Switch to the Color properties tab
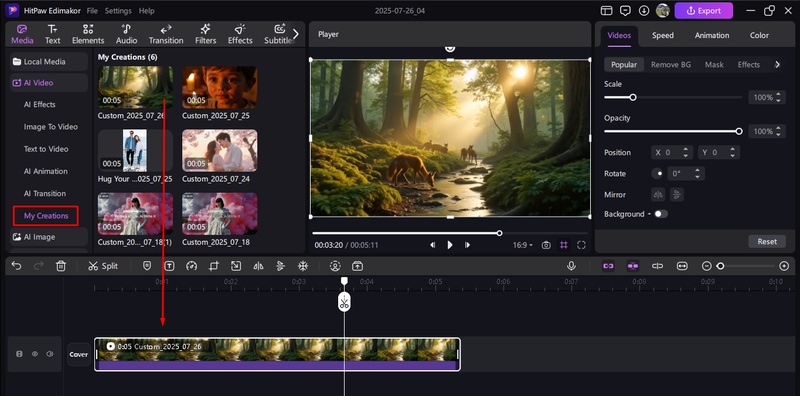800x396 pixels. click(x=759, y=35)
